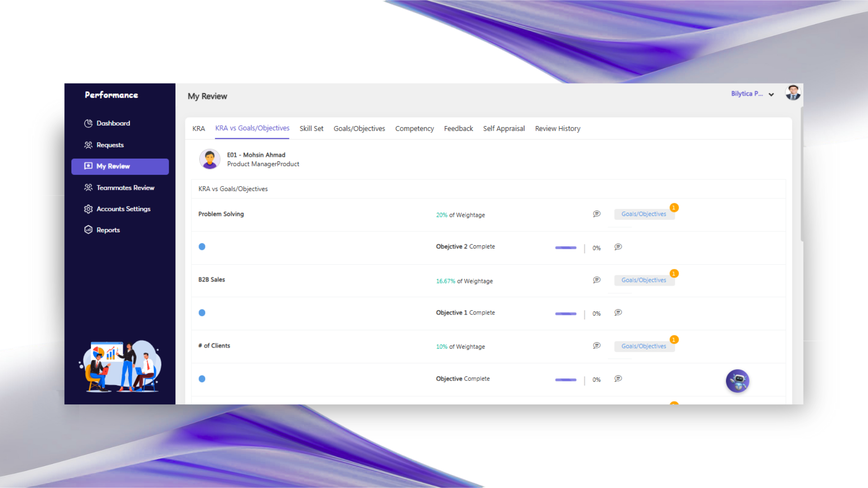
Task: Click the user profile avatar at top right
Action: [x=793, y=93]
